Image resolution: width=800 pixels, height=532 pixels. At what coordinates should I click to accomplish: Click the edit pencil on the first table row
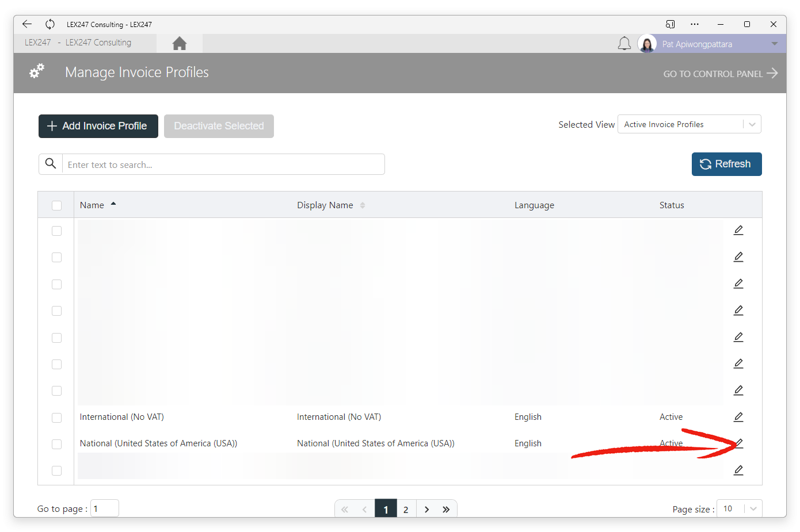[x=738, y=231]
